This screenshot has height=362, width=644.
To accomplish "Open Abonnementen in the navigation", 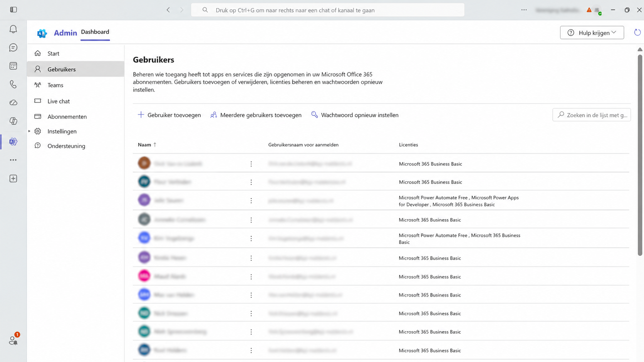I will pos(75,117).
